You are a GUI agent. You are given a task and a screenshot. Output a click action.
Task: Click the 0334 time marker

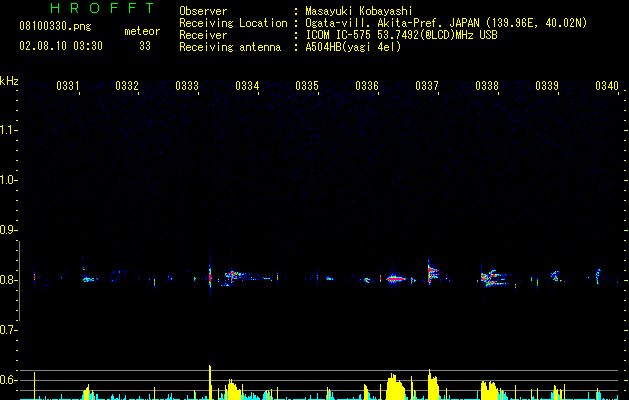pos(247,86)
